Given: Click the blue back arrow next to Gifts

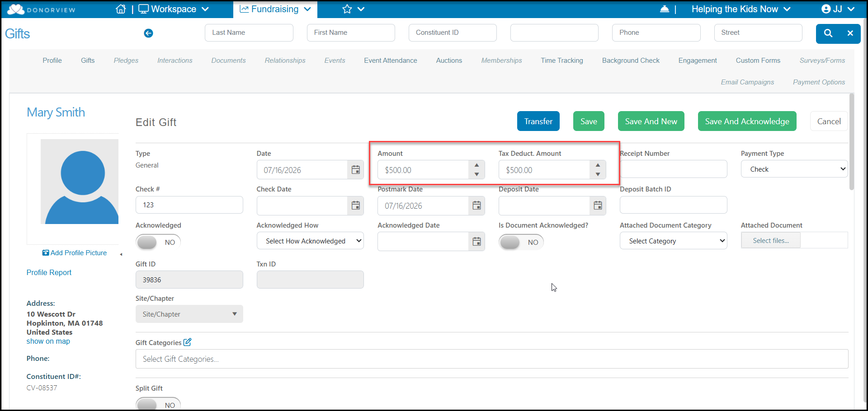Looking at the screenshot, I should [x=148, y=33].
